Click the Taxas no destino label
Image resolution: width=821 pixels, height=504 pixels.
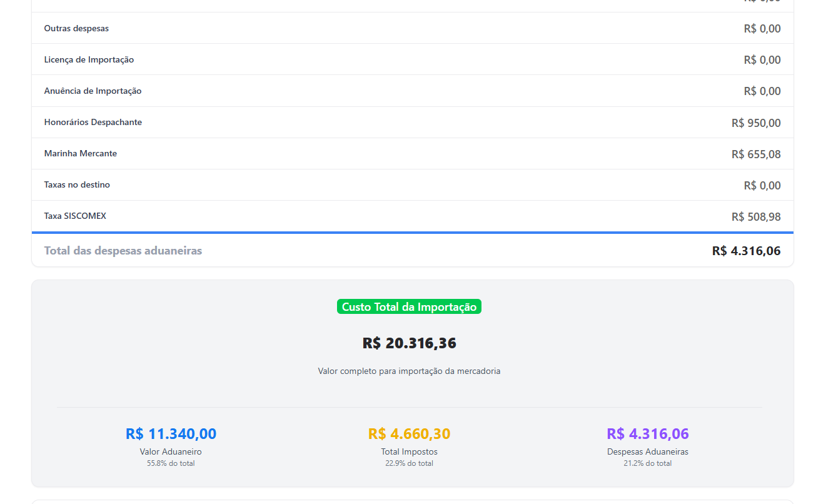click(77, 185)
